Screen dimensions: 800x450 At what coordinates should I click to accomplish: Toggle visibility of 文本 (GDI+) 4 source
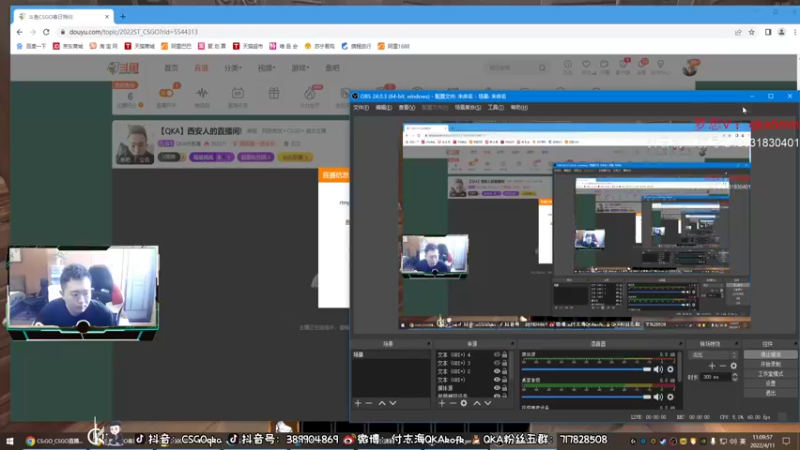point(496,355)
